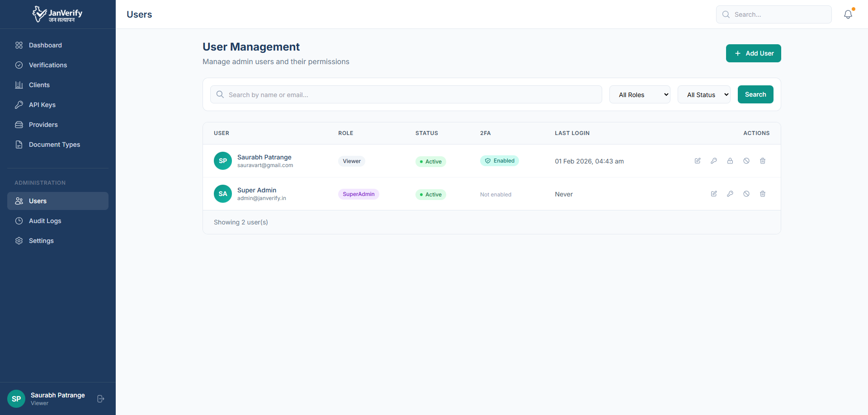Go to the Audit Logs page
868x415 pixels.
click(x=45, y=221)
